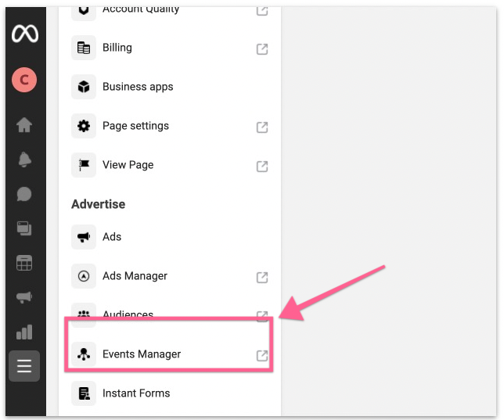The image size is (504, 420).
Task: Click the Meta logo icon
Action: click(24, 34)
